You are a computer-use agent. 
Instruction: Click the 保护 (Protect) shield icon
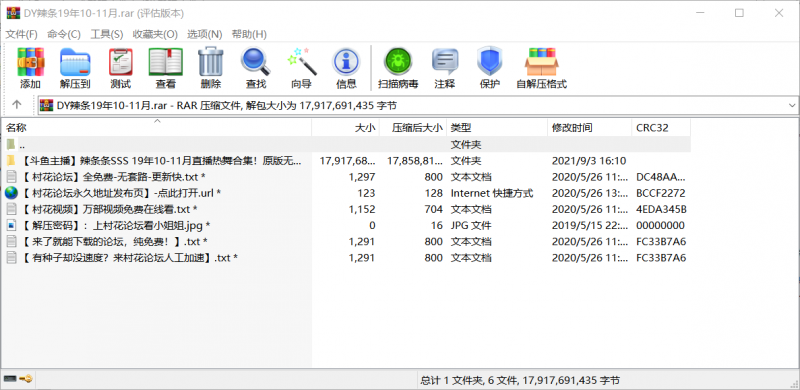(490, 62)
